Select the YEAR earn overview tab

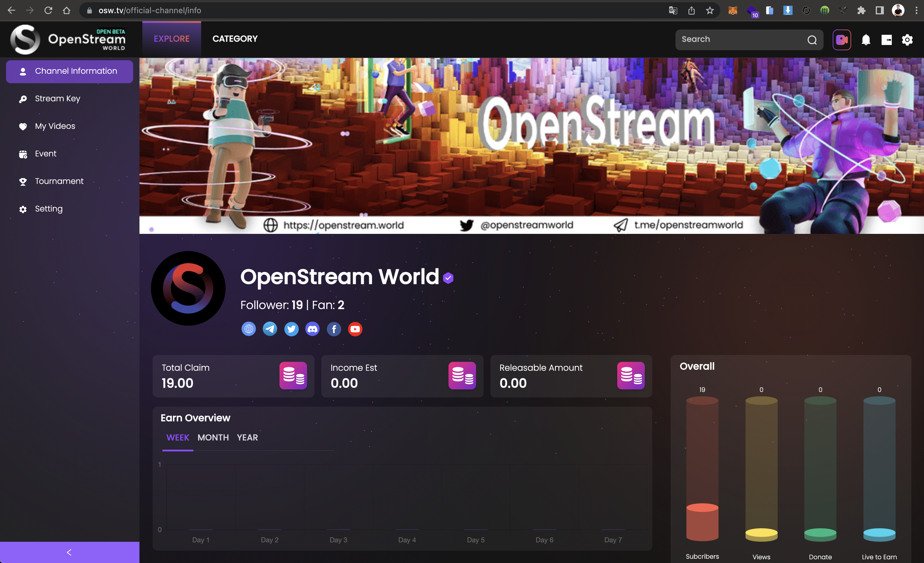click(x=247, y=437)
